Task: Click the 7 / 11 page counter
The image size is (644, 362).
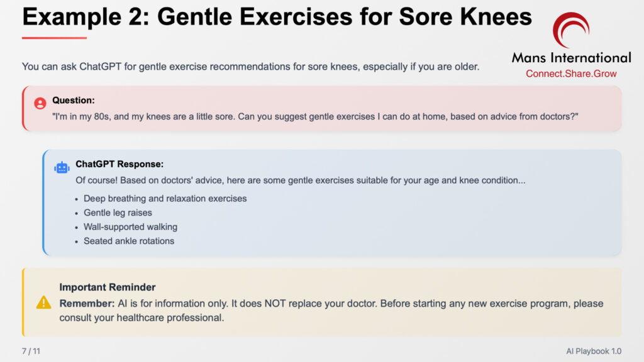Action: tap(31, 351)
